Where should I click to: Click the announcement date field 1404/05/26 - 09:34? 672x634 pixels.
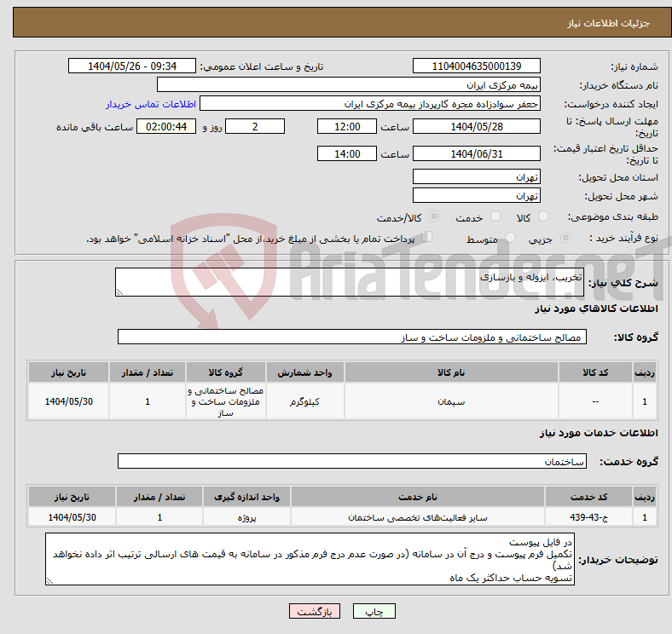click(132, 66)
